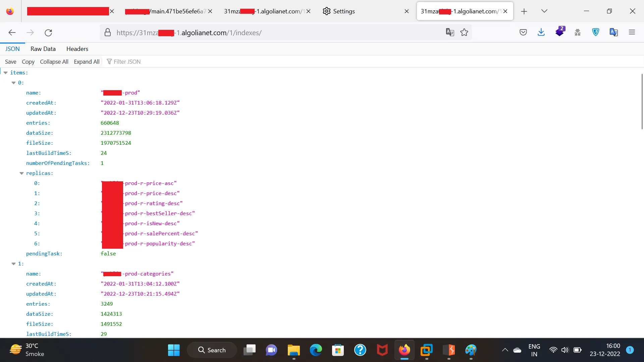This screenshot has width=644, height=362.
Task: Open the list all tabs dropdown
Action: click(544, 11)
